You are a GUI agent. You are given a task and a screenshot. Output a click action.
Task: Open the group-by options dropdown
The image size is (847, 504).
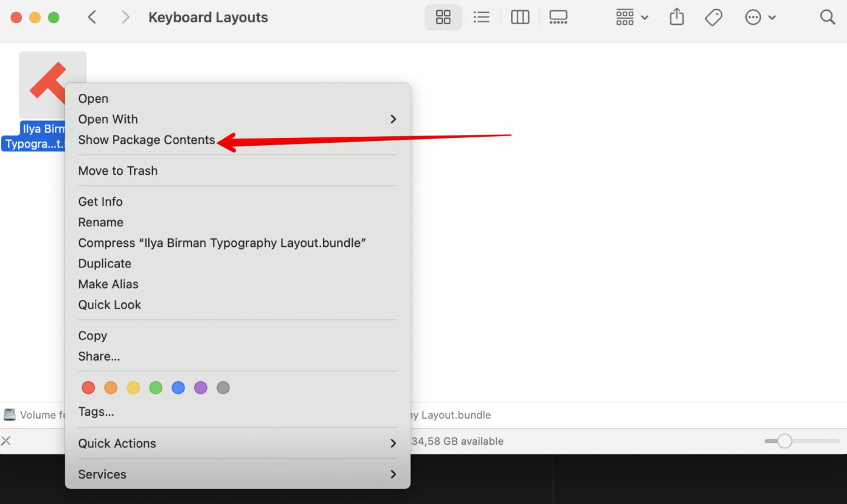click(632, 18)
